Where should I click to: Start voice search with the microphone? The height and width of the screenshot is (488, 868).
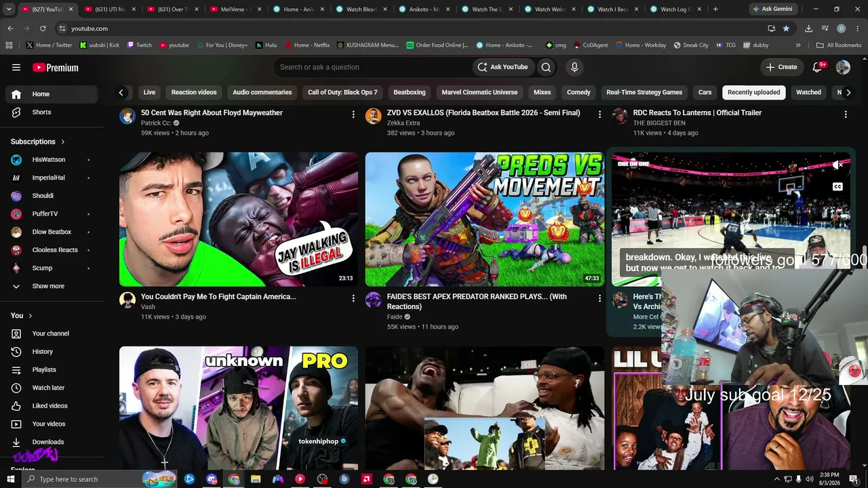click(x=574, y=67)
